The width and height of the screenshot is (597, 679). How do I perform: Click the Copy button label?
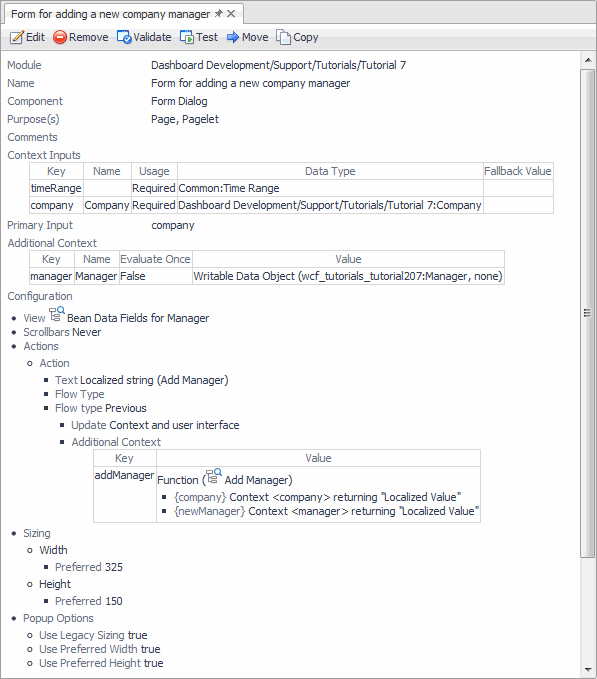306,38
